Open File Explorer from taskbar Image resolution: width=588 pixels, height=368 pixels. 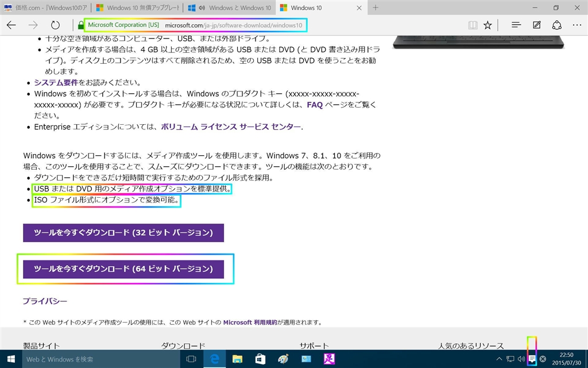click(237, 359)
